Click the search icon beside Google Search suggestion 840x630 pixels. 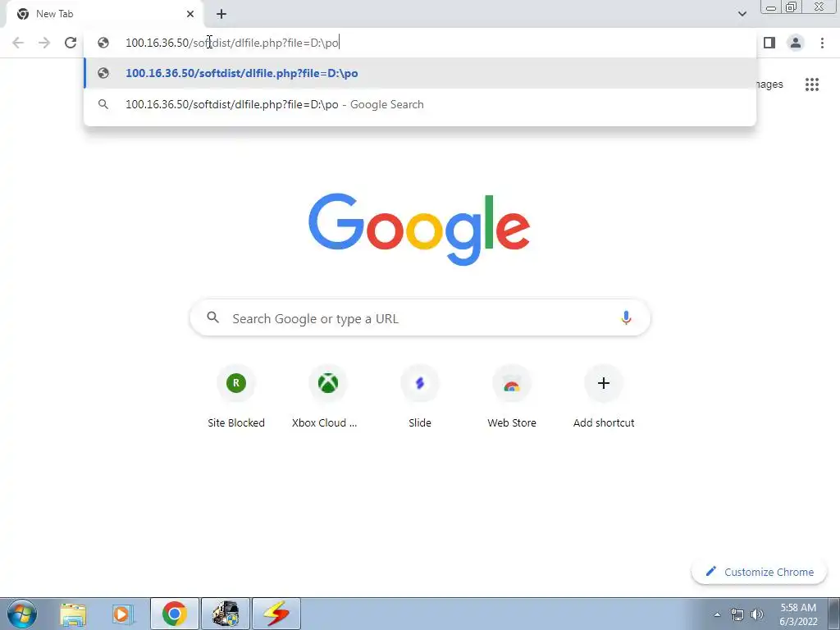(x=103, y=104)
